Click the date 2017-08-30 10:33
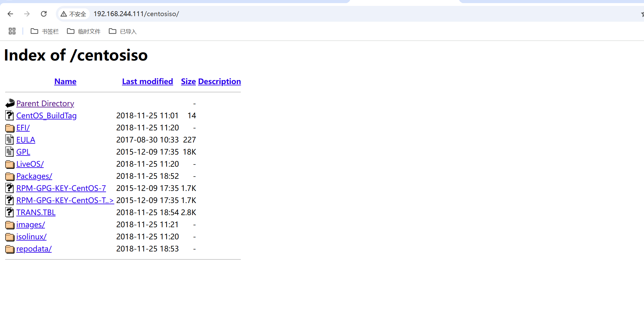This screenshot has height=325, width=644. (x=148, y=140)
